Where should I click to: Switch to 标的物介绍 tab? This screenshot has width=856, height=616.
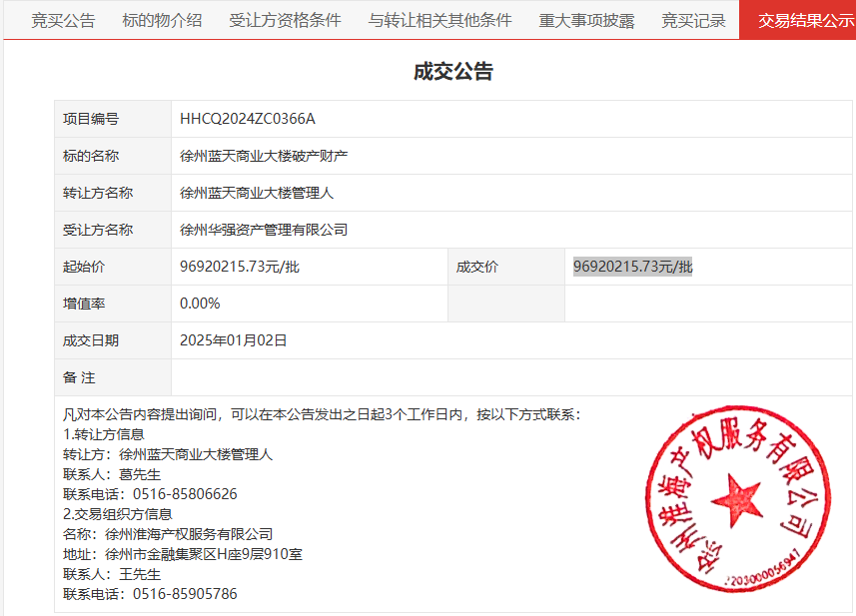point(162,21)
